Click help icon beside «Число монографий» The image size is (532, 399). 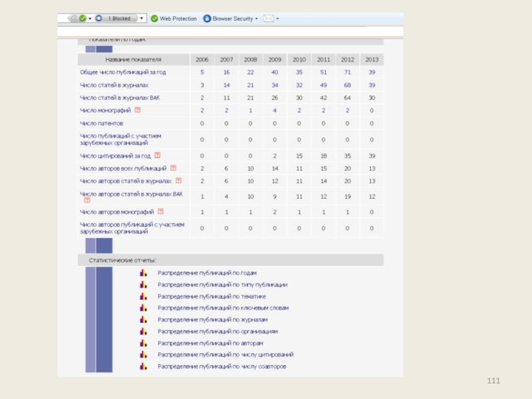coord(138,110)
